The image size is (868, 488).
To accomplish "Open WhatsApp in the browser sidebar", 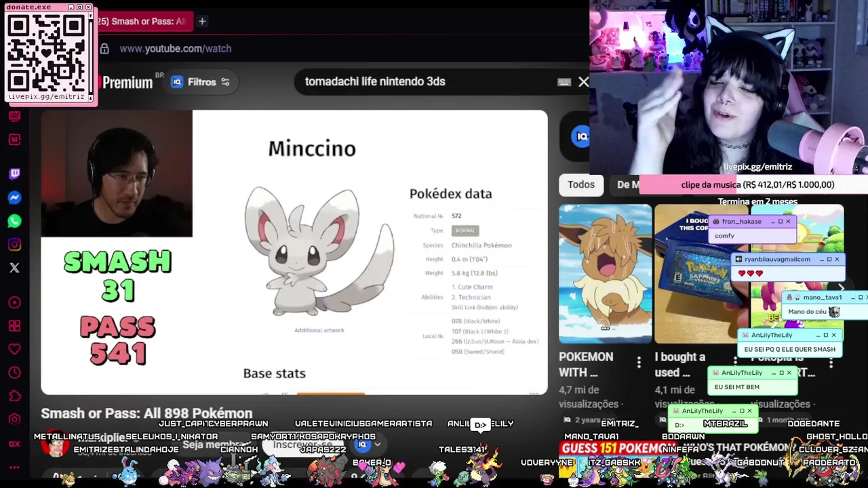I will click(14, 221).
